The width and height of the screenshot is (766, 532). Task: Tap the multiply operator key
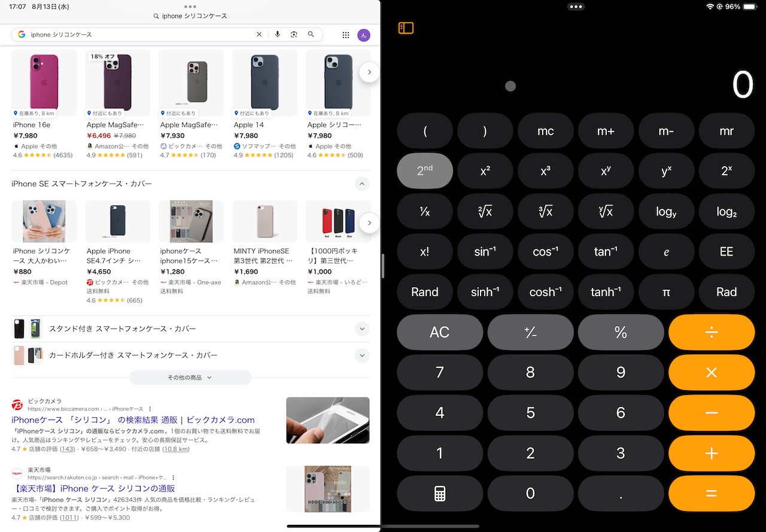[712, 373]
